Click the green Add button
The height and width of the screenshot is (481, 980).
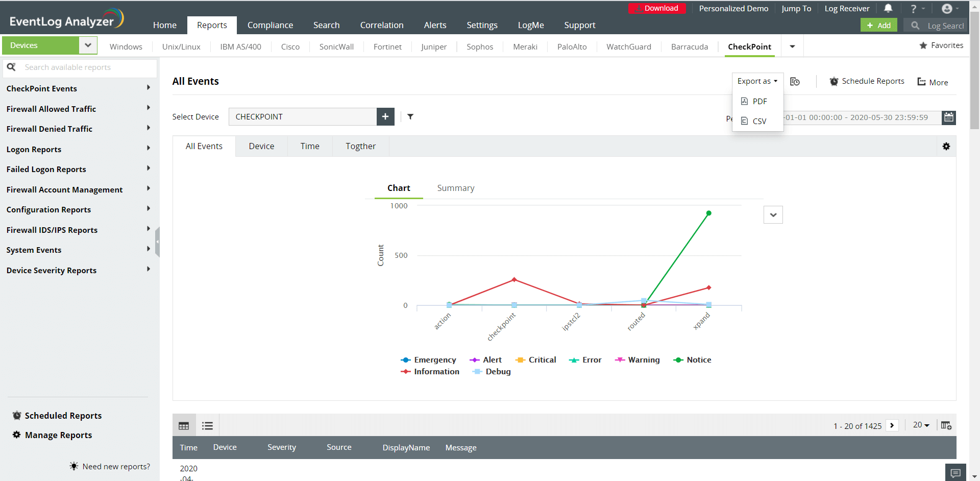click(878, 25)
